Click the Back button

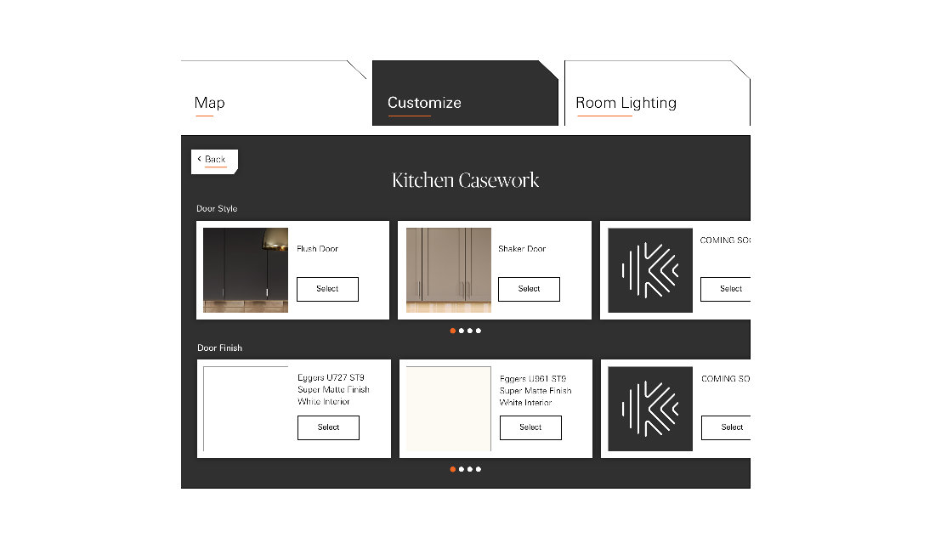pyautogui.click(x=214, y=160)
